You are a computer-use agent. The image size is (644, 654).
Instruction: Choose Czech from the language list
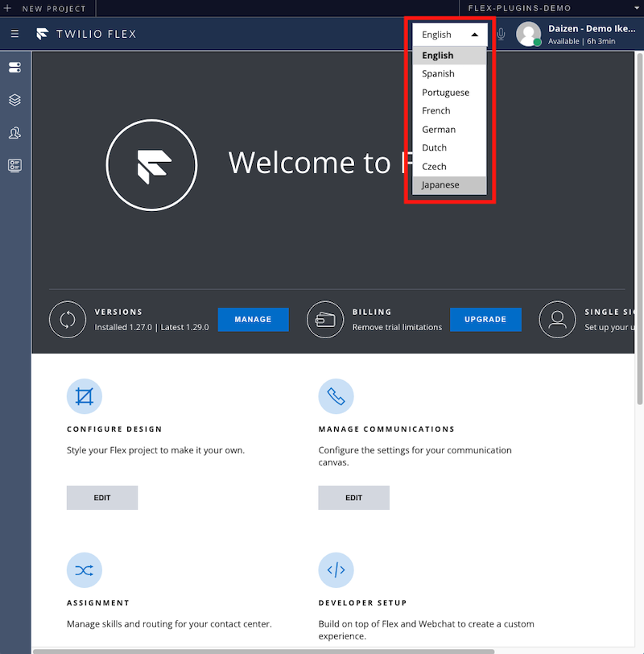pos(449,167)
